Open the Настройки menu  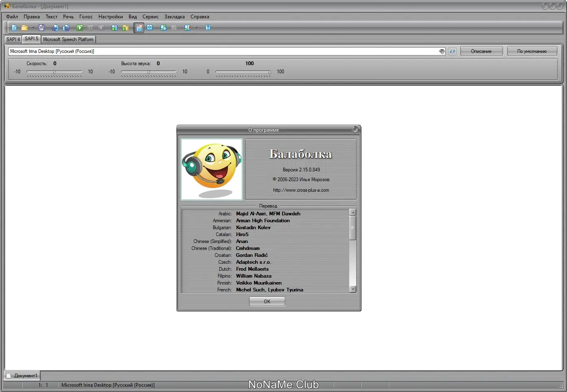coord(111,17)
